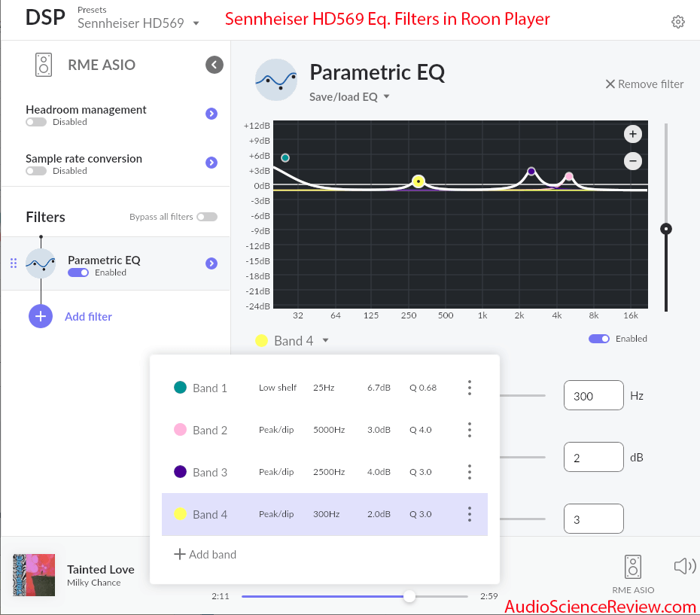
Task: Toggle Band 4 Enabled switch
Action: (598, 339)
